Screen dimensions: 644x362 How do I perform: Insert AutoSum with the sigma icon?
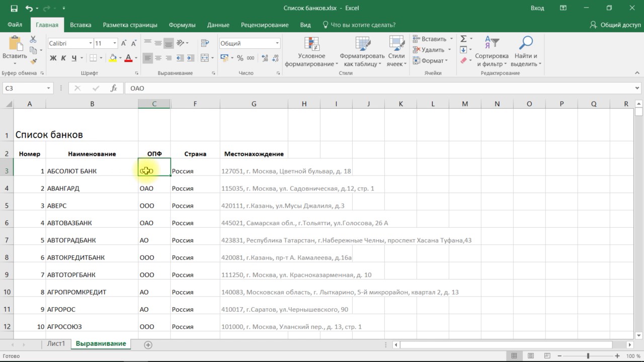pos(463,39)
